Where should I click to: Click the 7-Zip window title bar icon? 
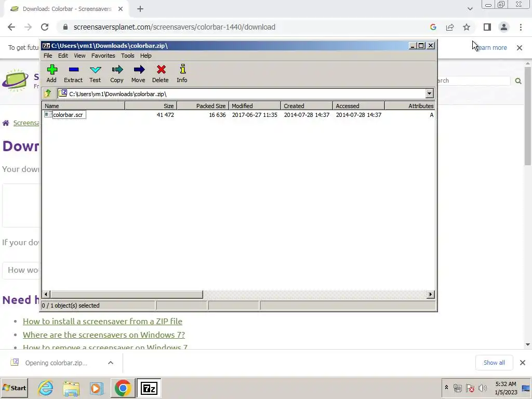46,46
